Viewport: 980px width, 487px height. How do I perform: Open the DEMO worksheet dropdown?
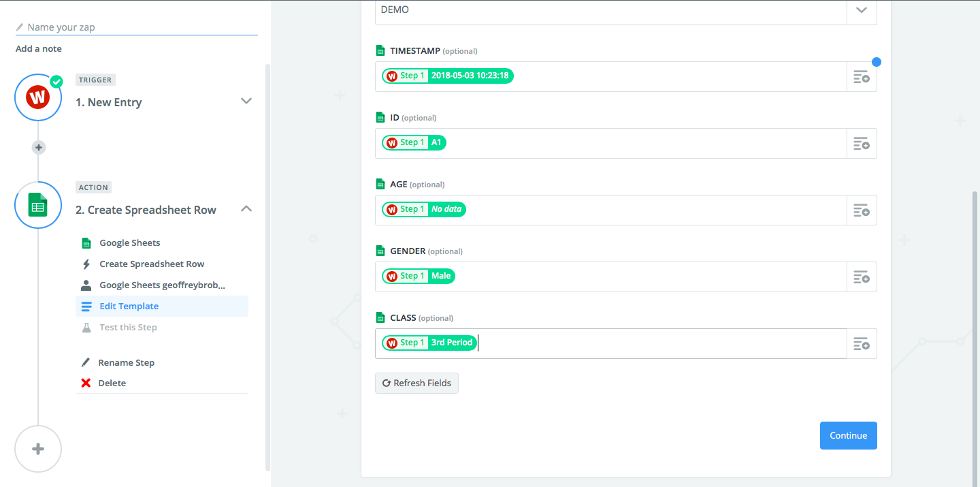(862, 10)
